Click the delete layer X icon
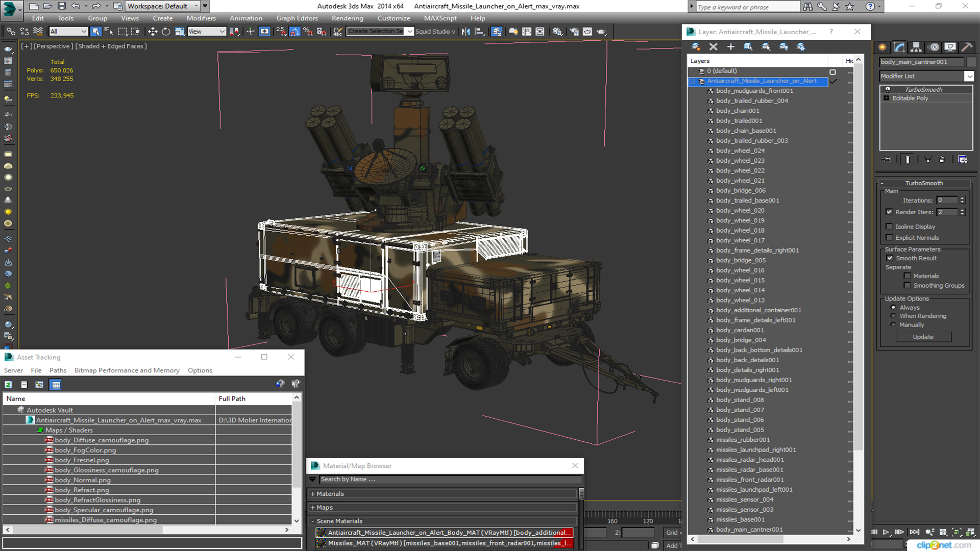The height and width of the screenshot is (551, 980). [713, 47]
